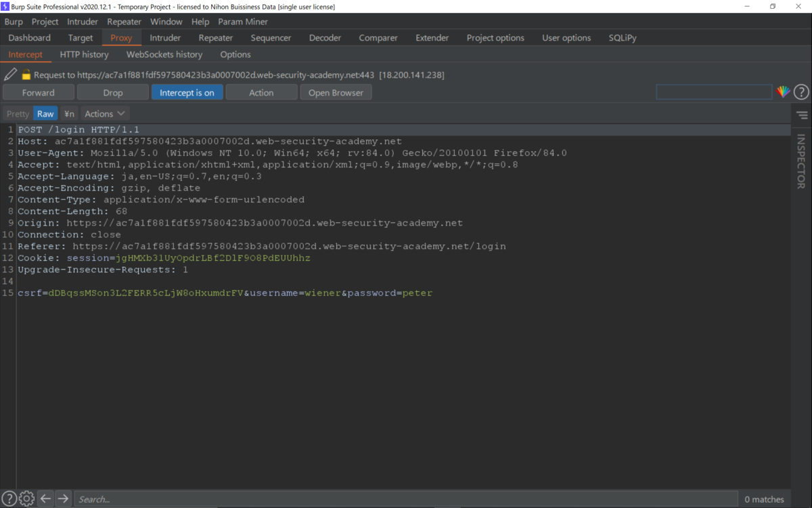Click the Upgrade-Insecure-Requests line
The width and height of the screenshot is (812, 508).
click(x=103, y=270)
